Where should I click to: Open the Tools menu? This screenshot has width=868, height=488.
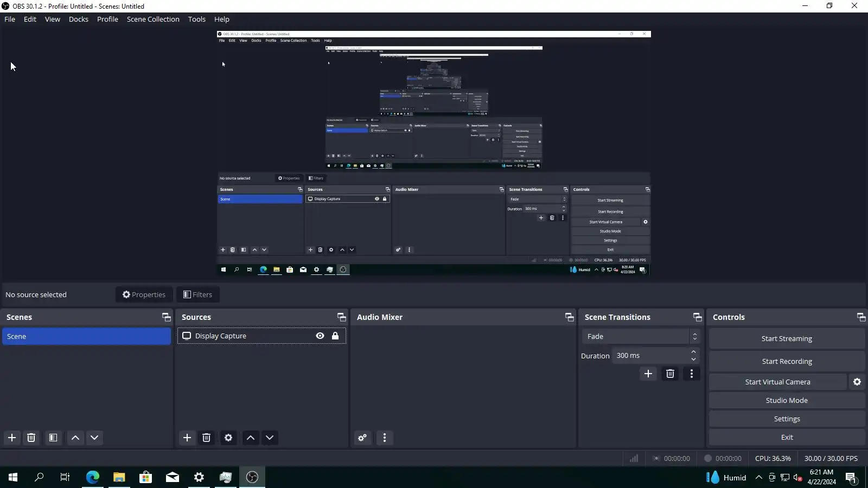197,19
